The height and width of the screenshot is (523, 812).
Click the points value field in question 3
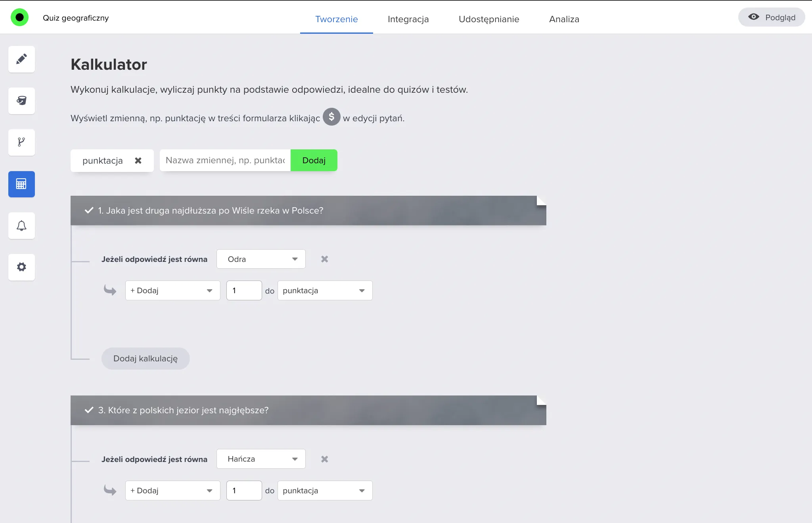(x=244, y=491)
